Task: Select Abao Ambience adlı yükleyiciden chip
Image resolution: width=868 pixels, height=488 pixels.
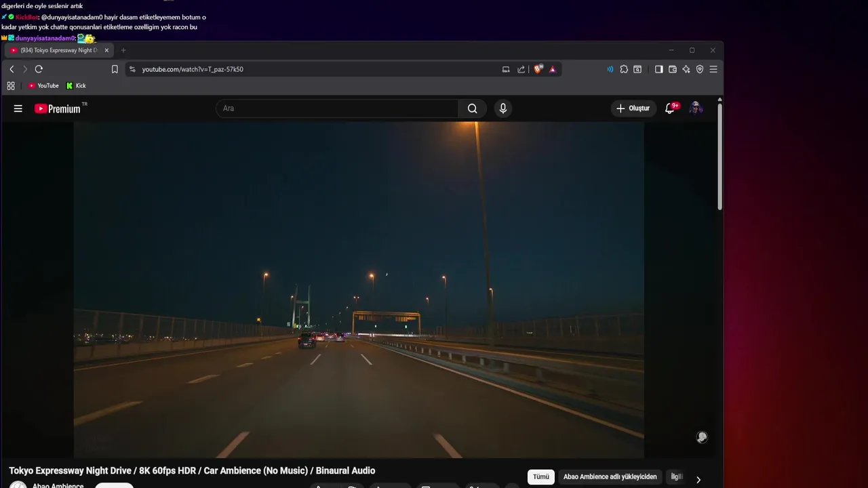Action: 610,477
